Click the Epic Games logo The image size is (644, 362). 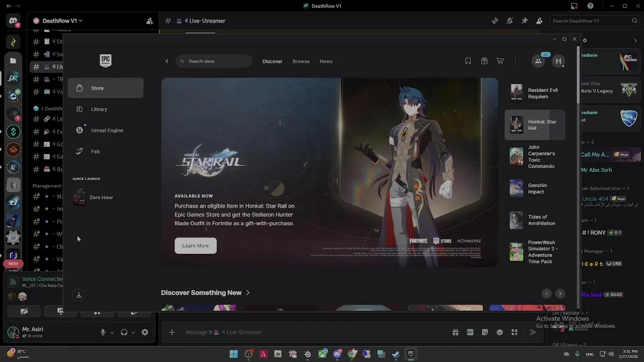(x=105, y=61)
